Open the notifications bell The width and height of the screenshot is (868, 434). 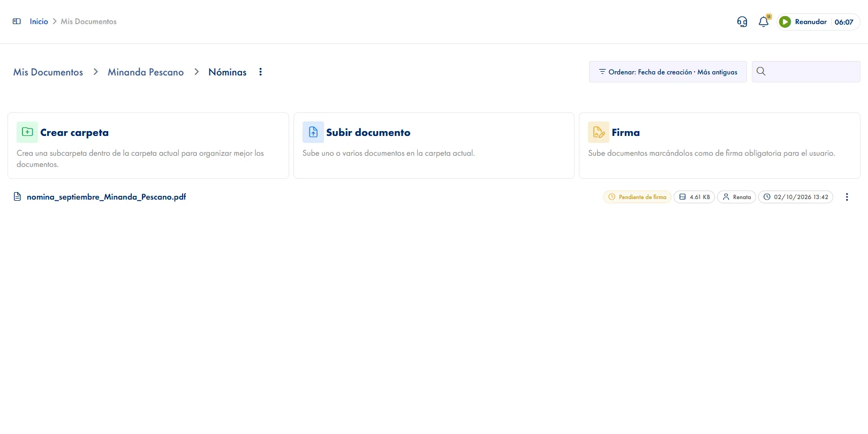click(x=764, y=22)
